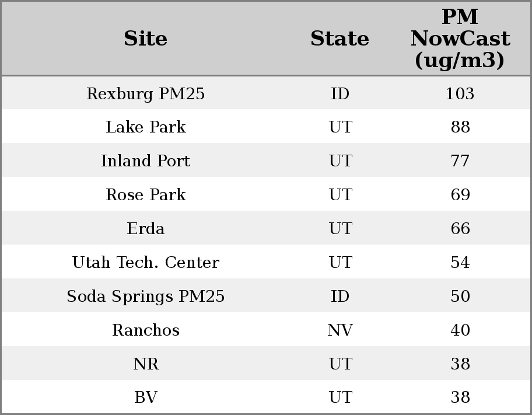Select the PM value 50
Screen dimensions: 532x415
[460, 297]
